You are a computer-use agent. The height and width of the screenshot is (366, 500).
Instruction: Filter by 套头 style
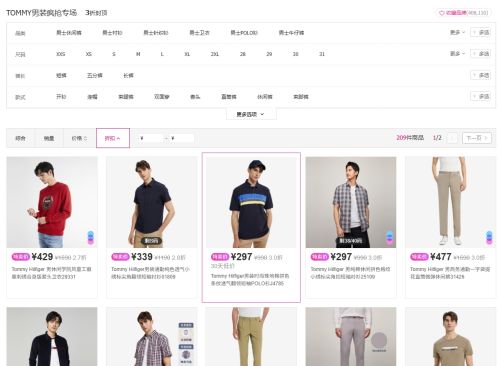tap(195, 97)
